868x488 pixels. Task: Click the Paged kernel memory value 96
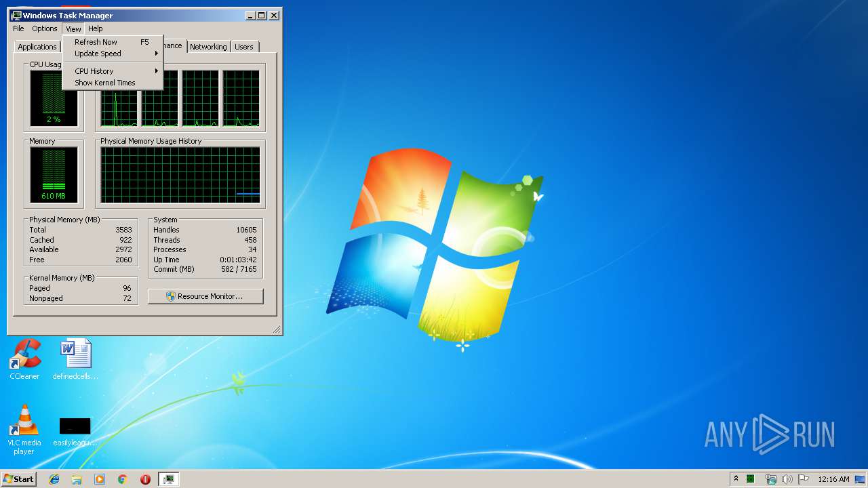tap(127, 288)
